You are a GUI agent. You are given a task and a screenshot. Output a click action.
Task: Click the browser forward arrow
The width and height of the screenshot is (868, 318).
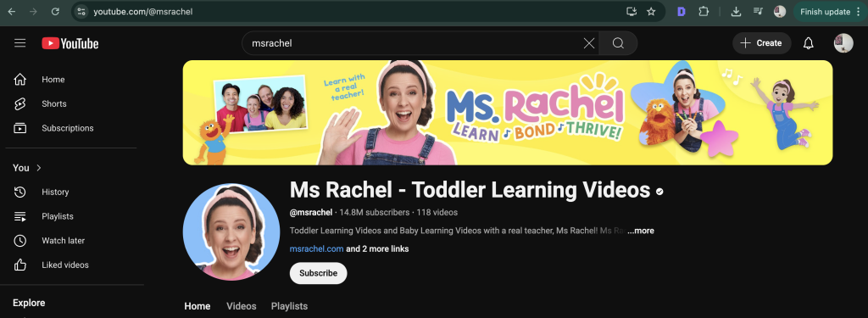33,12
